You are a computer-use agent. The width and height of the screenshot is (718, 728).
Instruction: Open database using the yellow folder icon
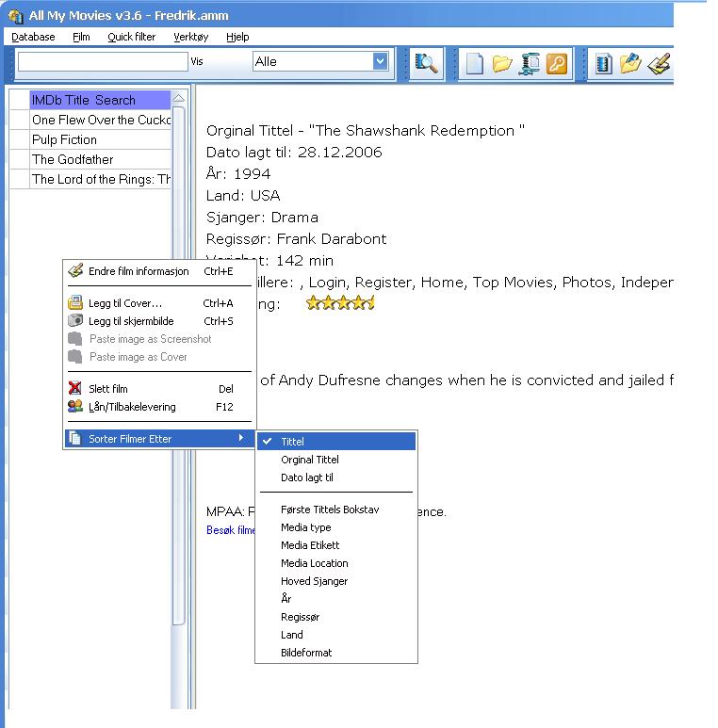point(502,64)
